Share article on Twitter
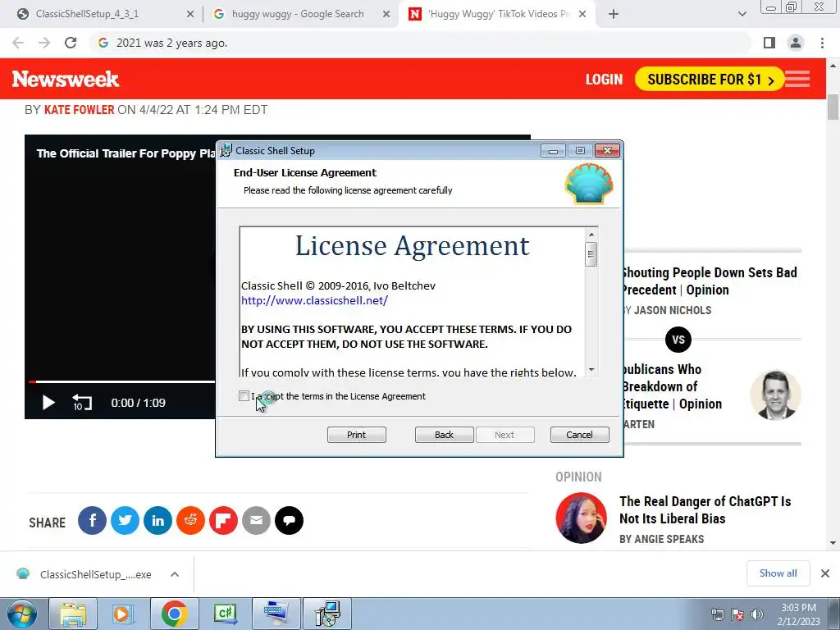 [x=125, y=520]
